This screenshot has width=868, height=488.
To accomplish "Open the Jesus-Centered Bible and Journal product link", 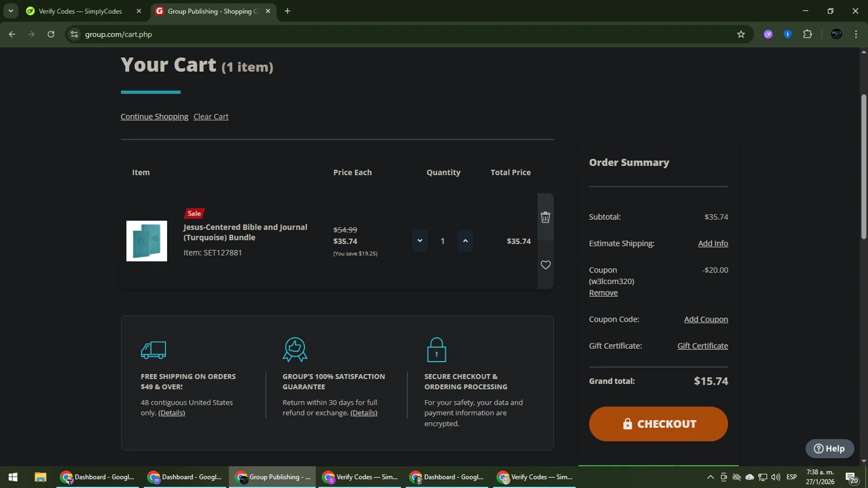I will pyautogui.click(x=245, y=232).
